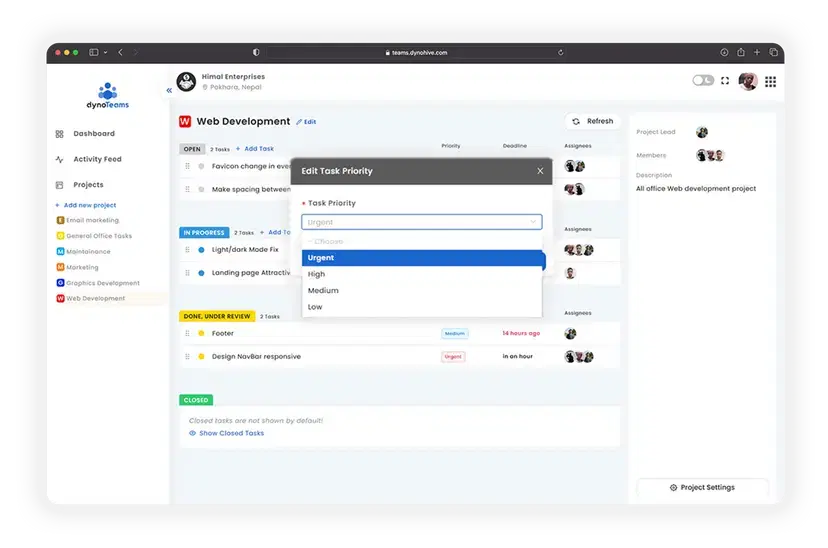Select Low priority option
828x548 pixels.
pos(421,307)
